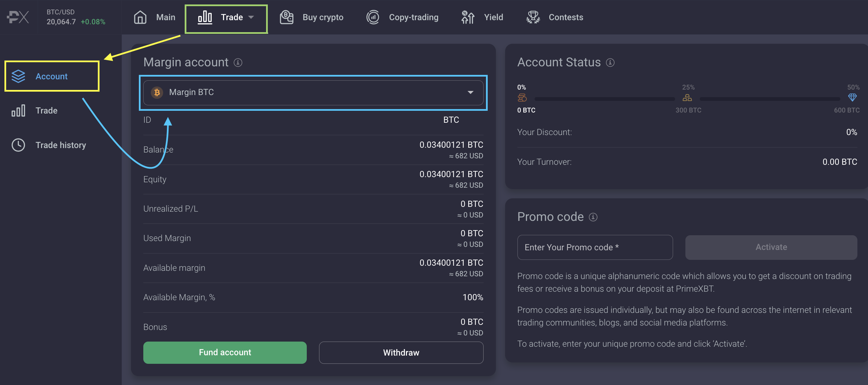Click the Available margin 0.03400121 BTC value

pos(451,263)
